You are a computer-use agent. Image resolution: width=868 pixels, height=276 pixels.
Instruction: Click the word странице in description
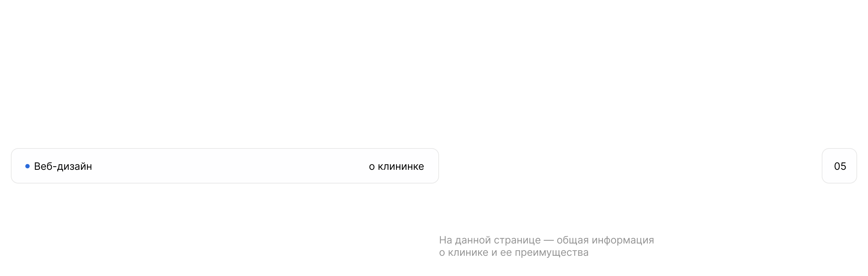tap(518, 240)
